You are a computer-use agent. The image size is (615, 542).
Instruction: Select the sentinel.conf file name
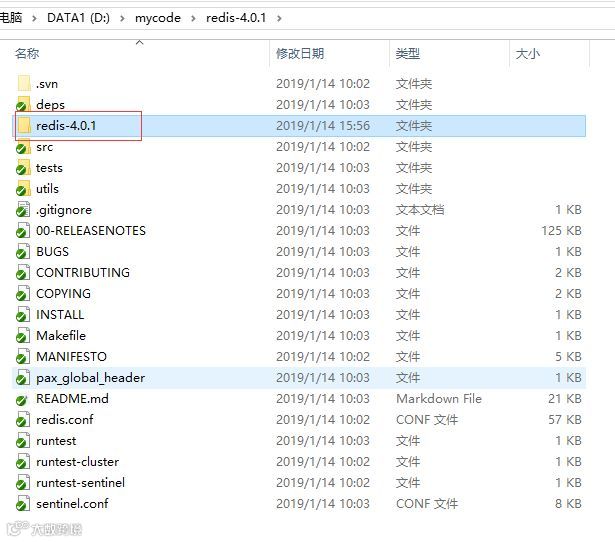pyautogui.click(x=72, y=504)
